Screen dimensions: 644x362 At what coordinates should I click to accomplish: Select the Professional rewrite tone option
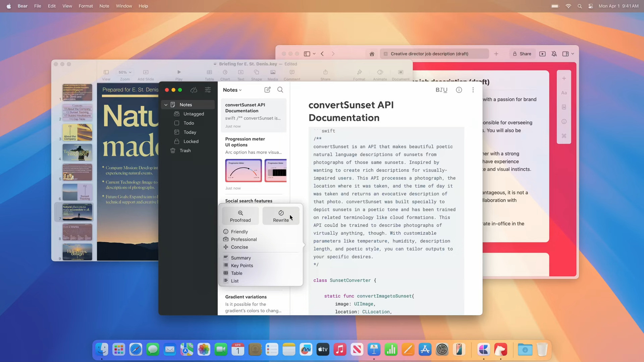(x=244, y=239)
